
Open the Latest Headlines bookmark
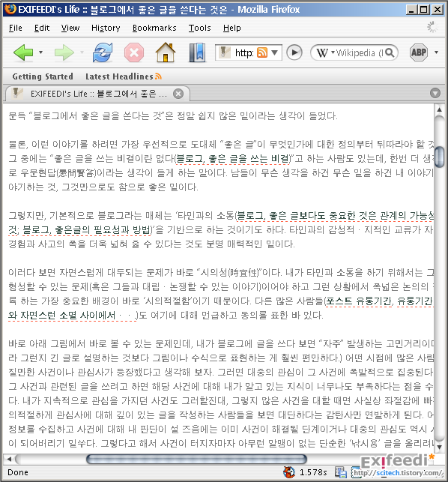click(x=123, y=76)
